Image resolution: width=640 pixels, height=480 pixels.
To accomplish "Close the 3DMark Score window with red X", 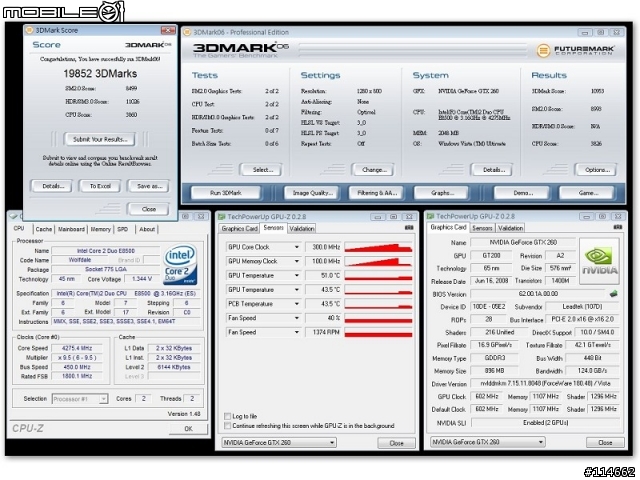I will (x=168, y=30).
